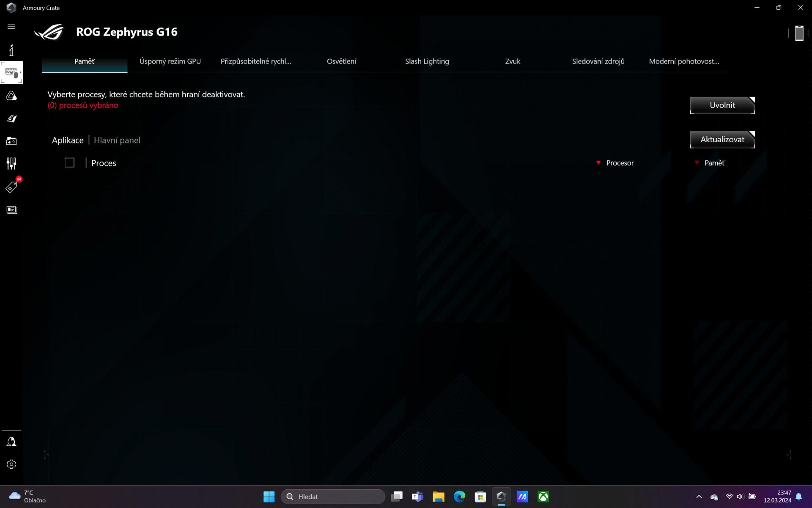The height and width of the screenshot is (508, 812).
Task: Sort processes by Paměť column arrow
Action: (697, 163)
